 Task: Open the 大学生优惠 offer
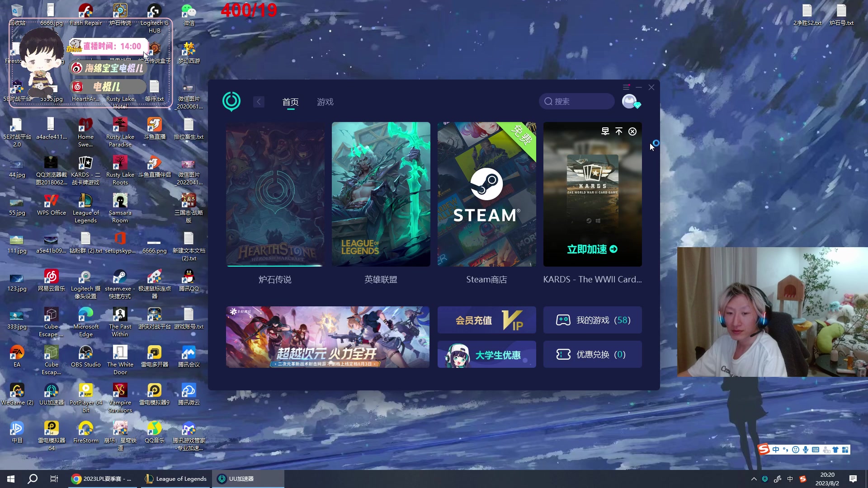pos(486,354)
